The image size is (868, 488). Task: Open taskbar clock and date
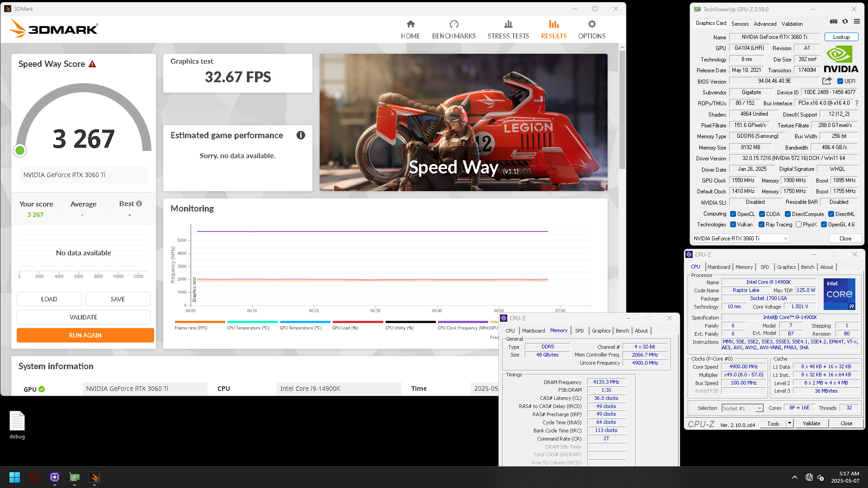845,477
